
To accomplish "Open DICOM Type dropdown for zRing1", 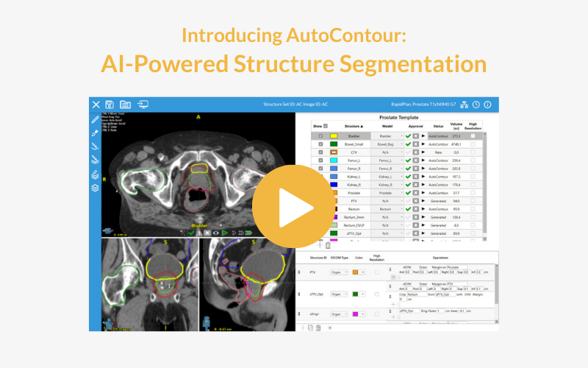I will pos(339,314).
